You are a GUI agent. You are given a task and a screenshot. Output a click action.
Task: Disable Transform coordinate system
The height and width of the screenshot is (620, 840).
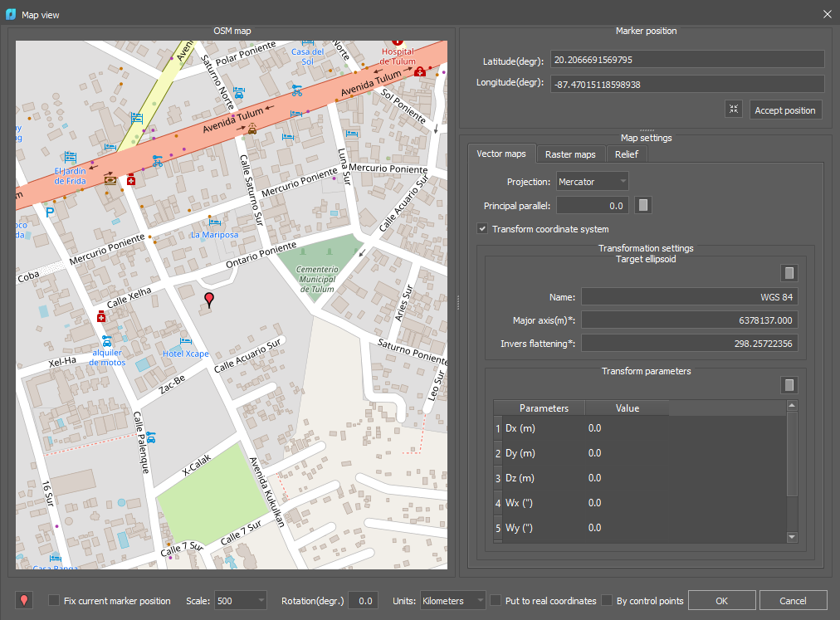[x=482, y=230]
